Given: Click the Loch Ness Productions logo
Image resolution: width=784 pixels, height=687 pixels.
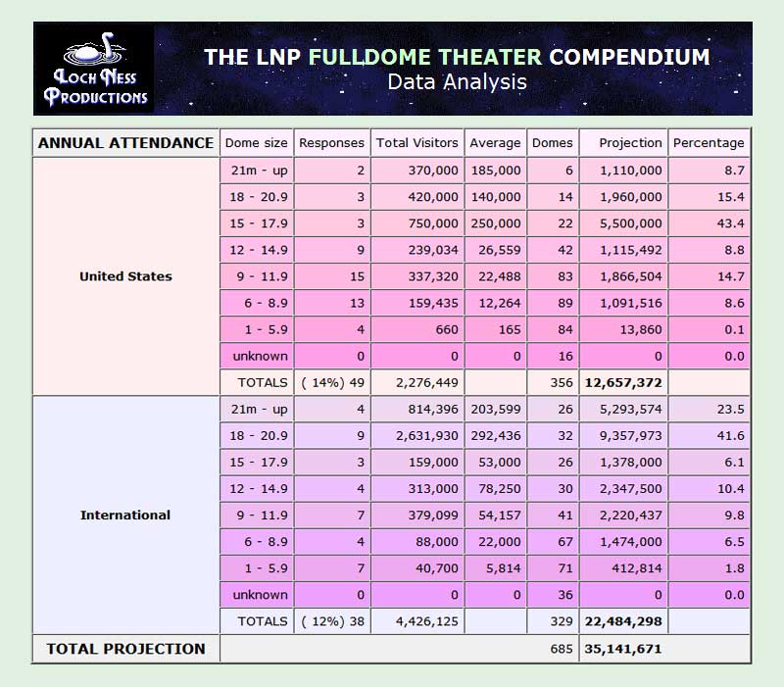Looking at the screenshot, I should coord(94,69).
